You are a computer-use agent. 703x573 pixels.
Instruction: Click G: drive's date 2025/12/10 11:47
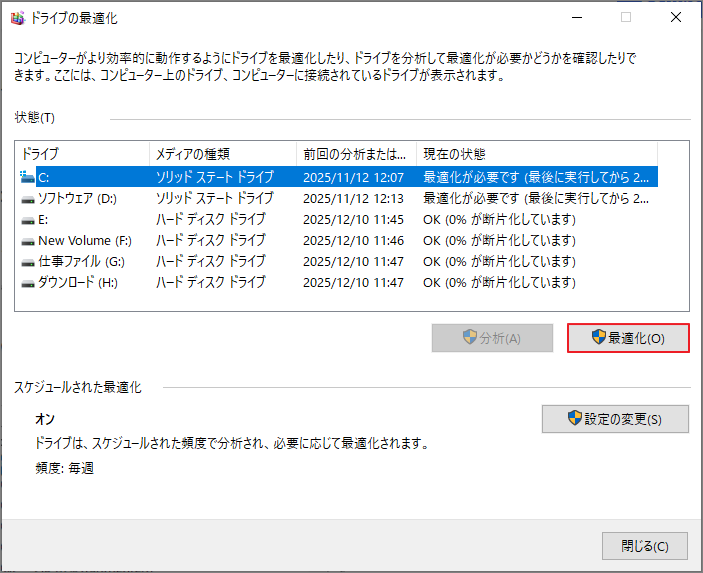(353, 262)
